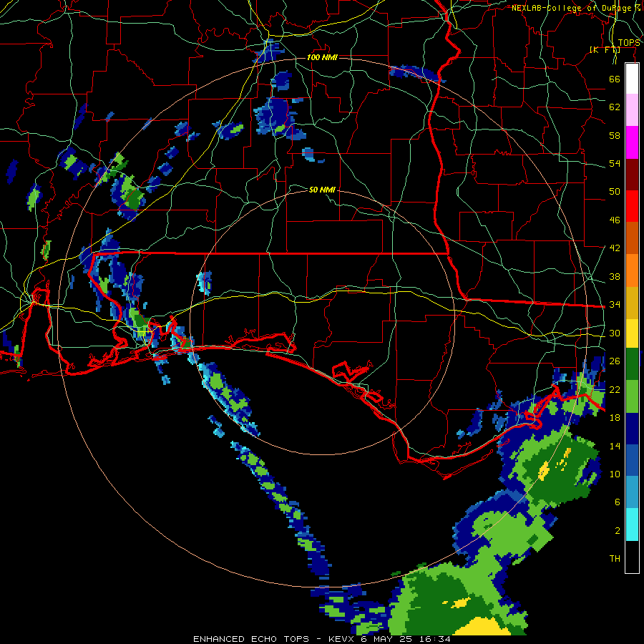Click the legend value '58'
Screen dimensions: 644x644
coord(615,135)
